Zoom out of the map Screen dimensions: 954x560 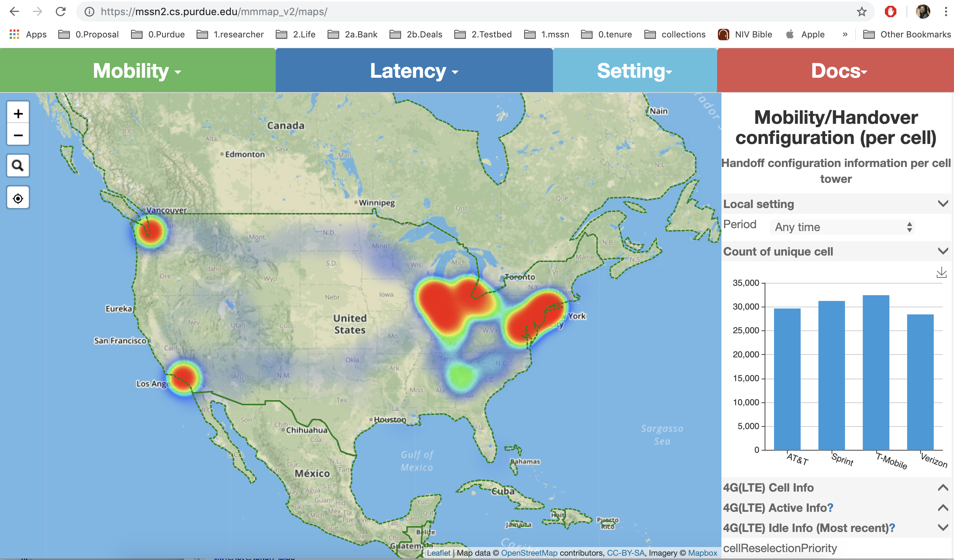coord(18,135)
